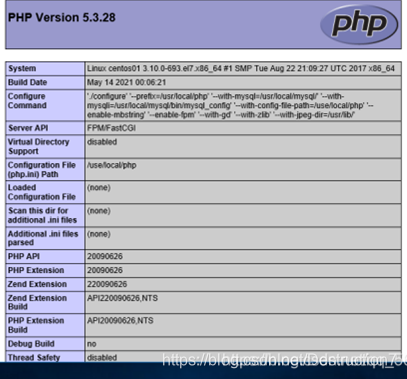Click the 'Debug Build' label

click(31, 344)
